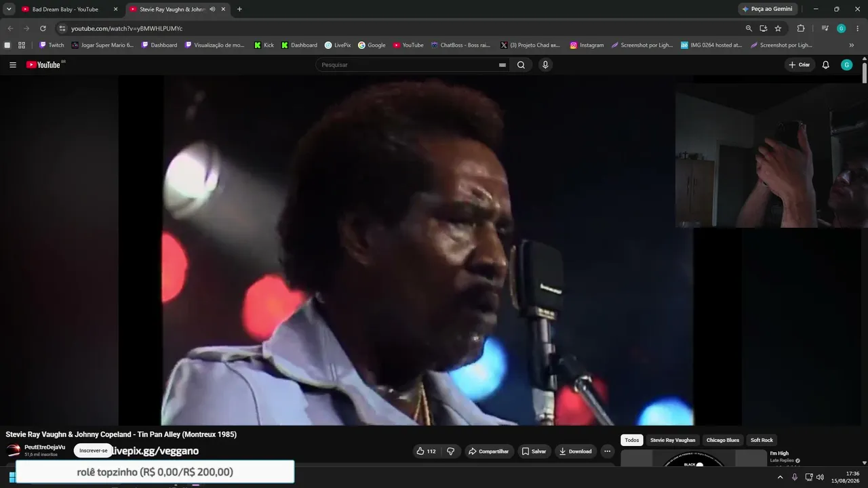Open the Twitch bookmark
This screenshot has width=868, height=488.
coord(52,45)
